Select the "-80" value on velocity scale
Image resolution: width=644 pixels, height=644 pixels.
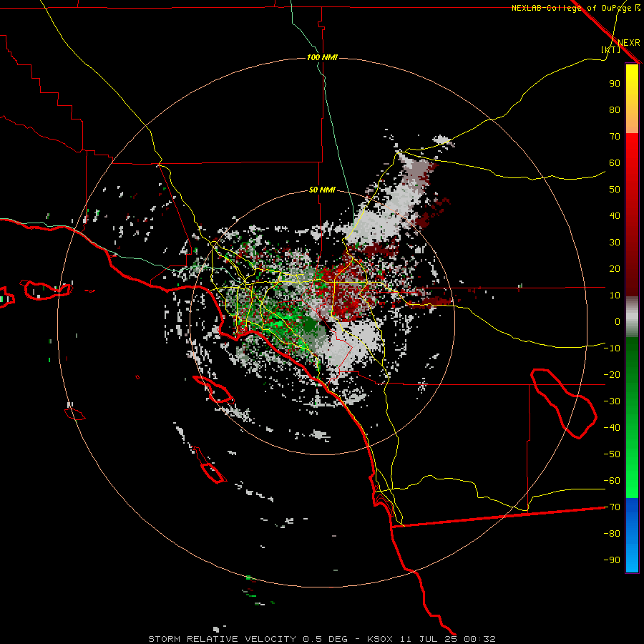(x=612, y=534)
